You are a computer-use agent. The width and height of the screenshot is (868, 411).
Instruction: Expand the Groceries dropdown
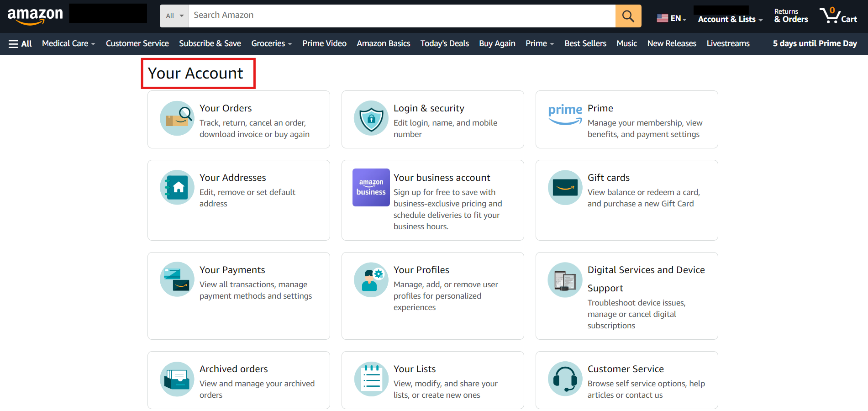[x=271, y=43]
